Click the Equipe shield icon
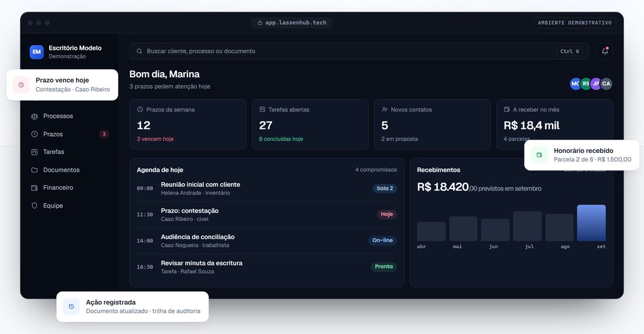Image resolution: width=644 pixels, height=334 pixels. click(35, 206)
